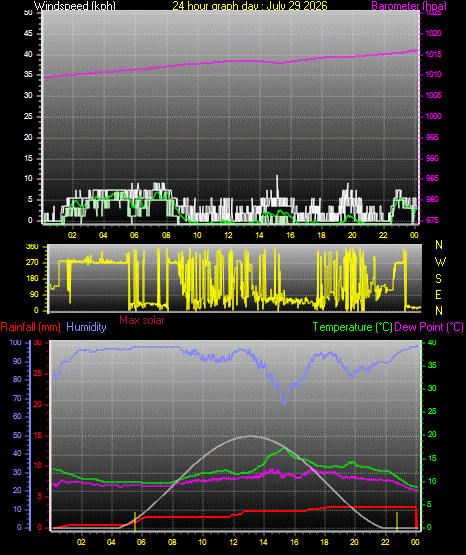Click the 15 tick on the windspeed axis
The height and width of the screenshot is (555, 466).
(x=28, y=158)
